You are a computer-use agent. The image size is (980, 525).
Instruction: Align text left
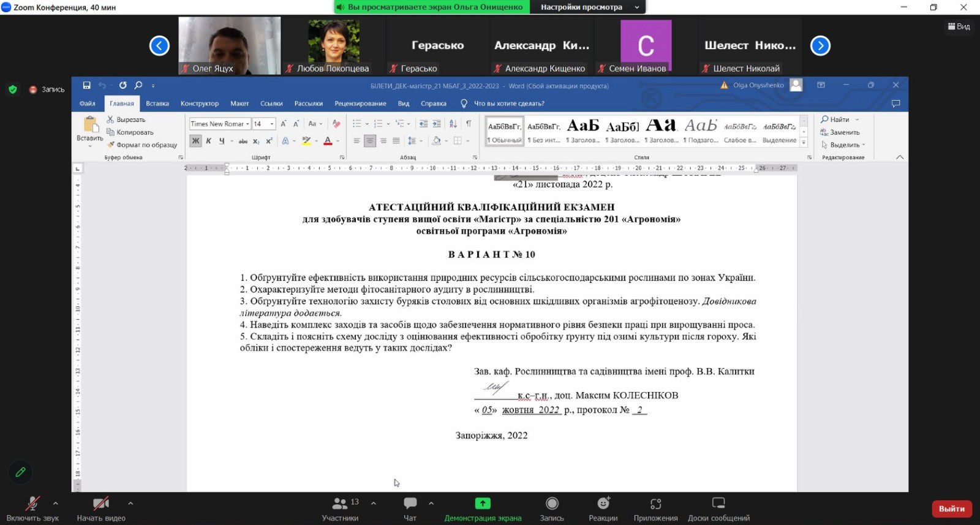pos(356,141)
